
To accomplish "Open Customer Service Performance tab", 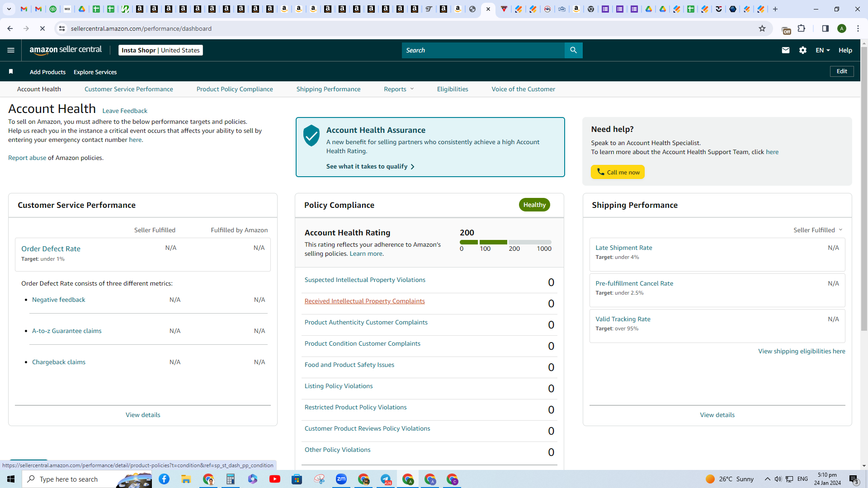I will (x=129, y=89).
